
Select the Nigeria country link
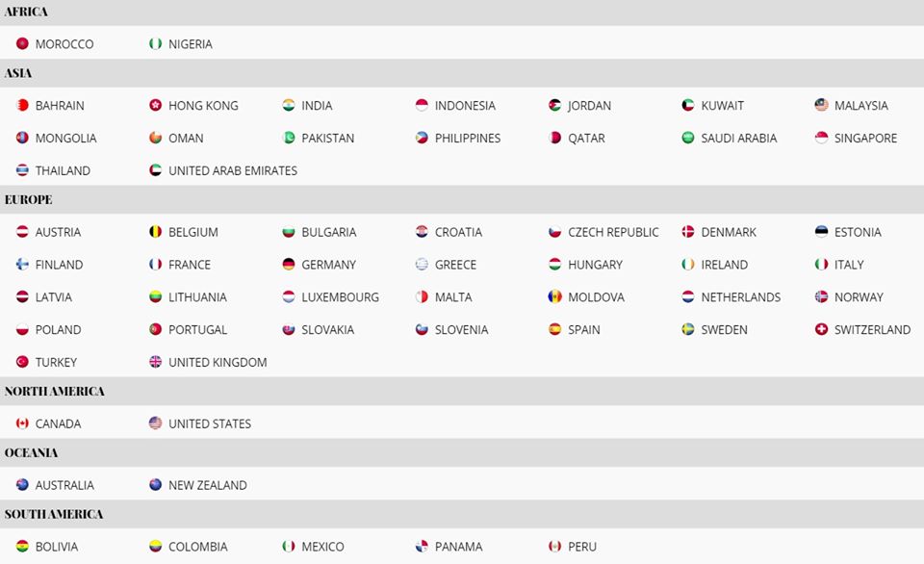pyautogui.click(x=191, y=44)
